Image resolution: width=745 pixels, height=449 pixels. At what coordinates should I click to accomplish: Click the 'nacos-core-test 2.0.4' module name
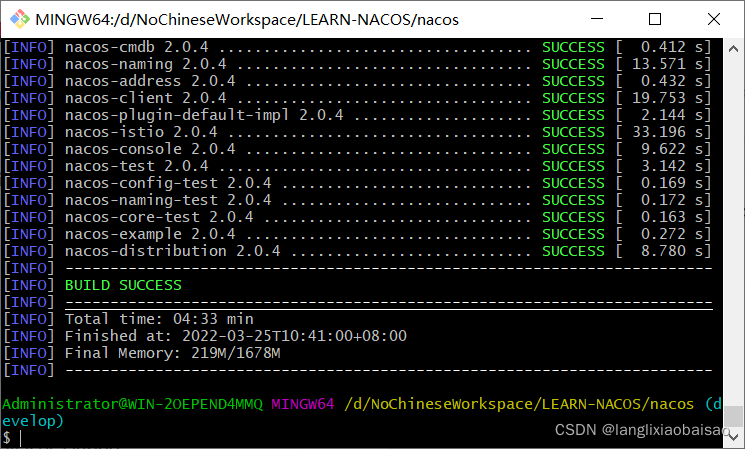click(159, 217)
